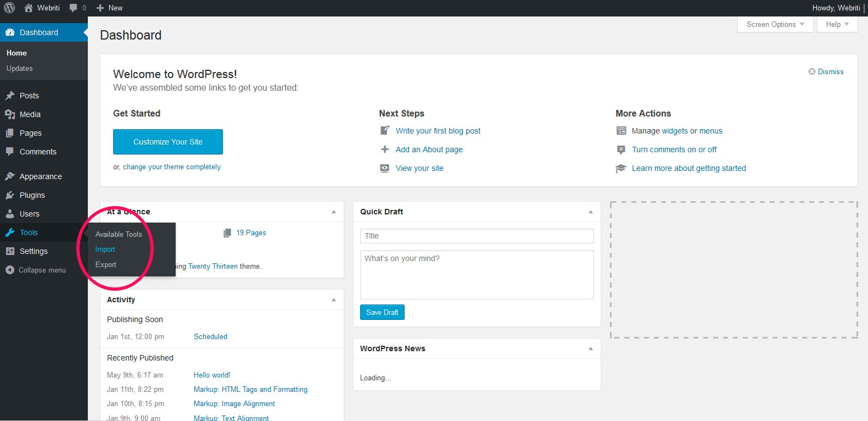Image resolution: width=868 pixels, height=421 pixels.
Task: Select Export in the Tools flyout
Action: [106, 265]
